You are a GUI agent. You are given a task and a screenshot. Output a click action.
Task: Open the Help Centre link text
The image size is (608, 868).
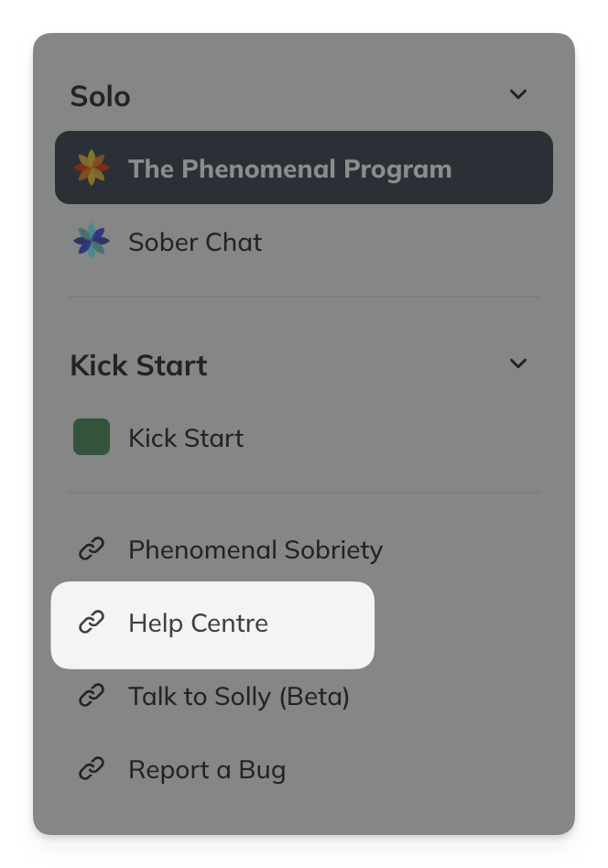pos(198,624)
